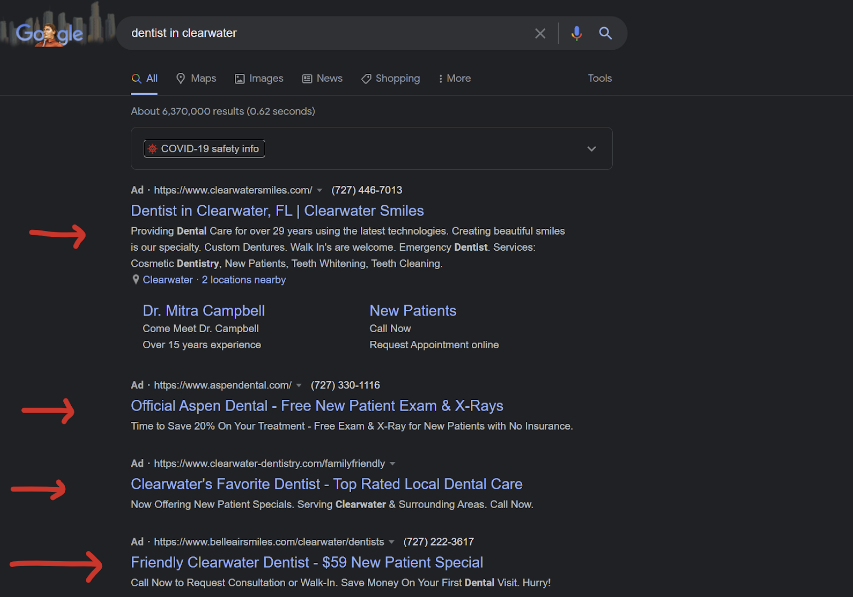
Task: Click 'Over 15 years experience' text
Action: tap(202, 344)
